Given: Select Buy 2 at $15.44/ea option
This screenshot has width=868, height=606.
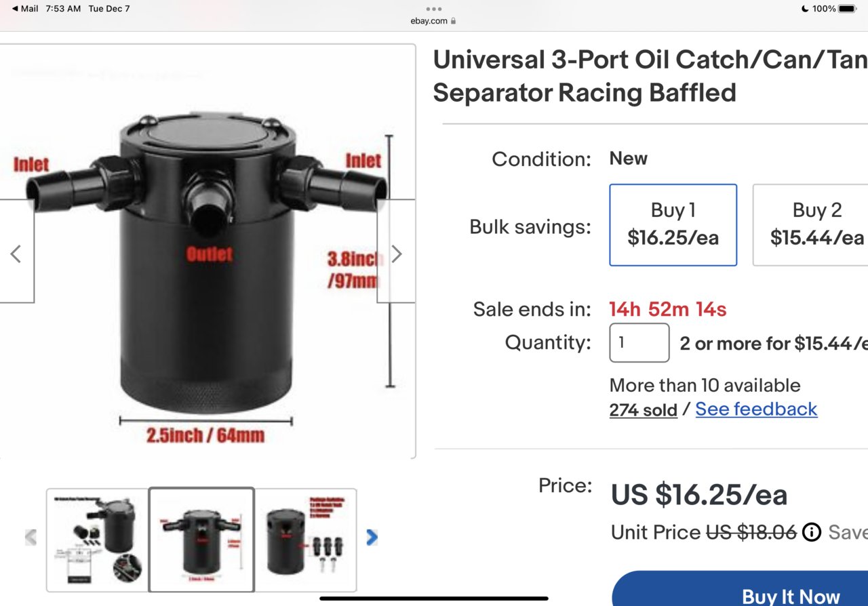Looking at the screenshot, I should 810,224.
